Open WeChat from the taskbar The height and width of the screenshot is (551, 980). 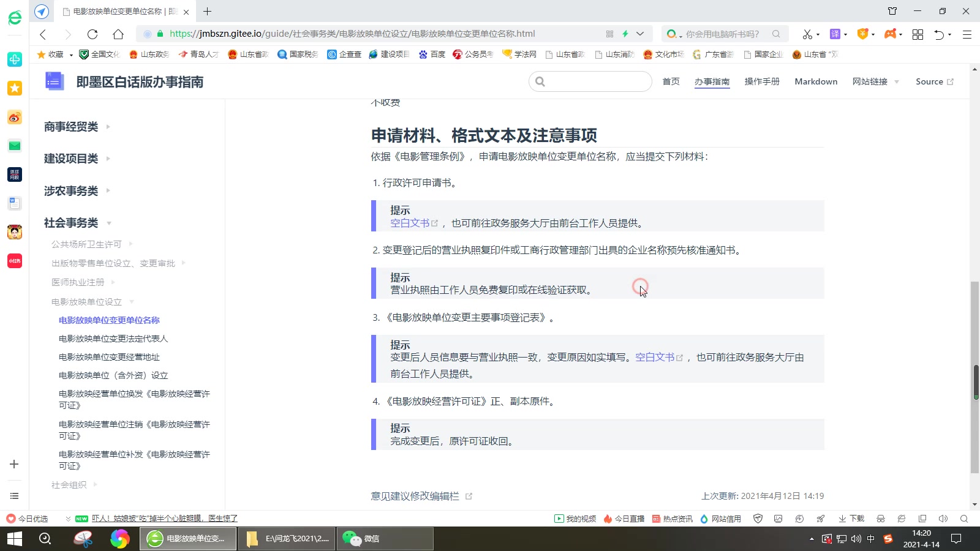click(385, 539)
